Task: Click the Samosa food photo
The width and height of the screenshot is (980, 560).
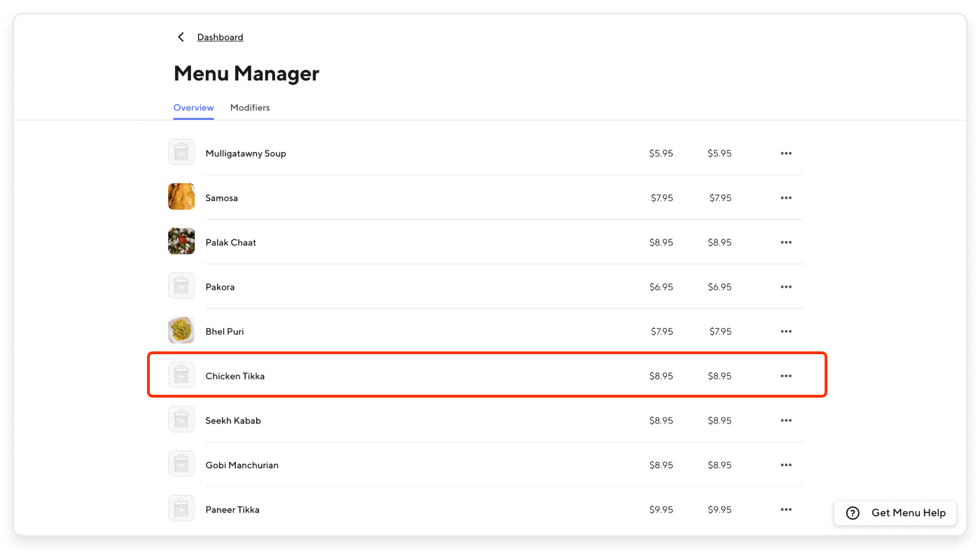Action: click(181, 196)
